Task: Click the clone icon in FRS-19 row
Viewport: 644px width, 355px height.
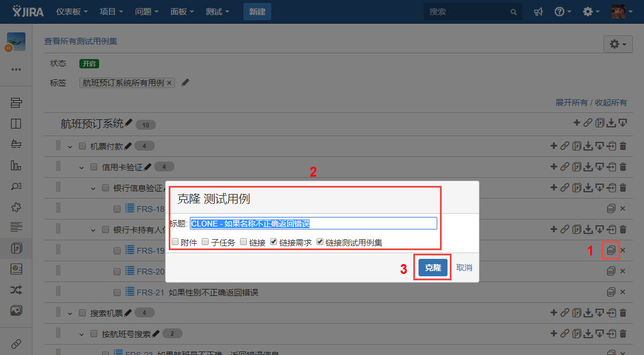Action: (x=611, y=250)
